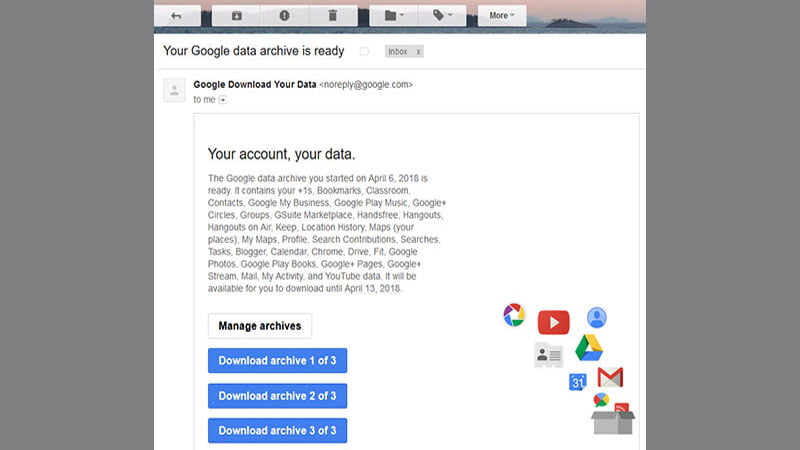Click the blue profile account icon

click(x=597, y=318)
